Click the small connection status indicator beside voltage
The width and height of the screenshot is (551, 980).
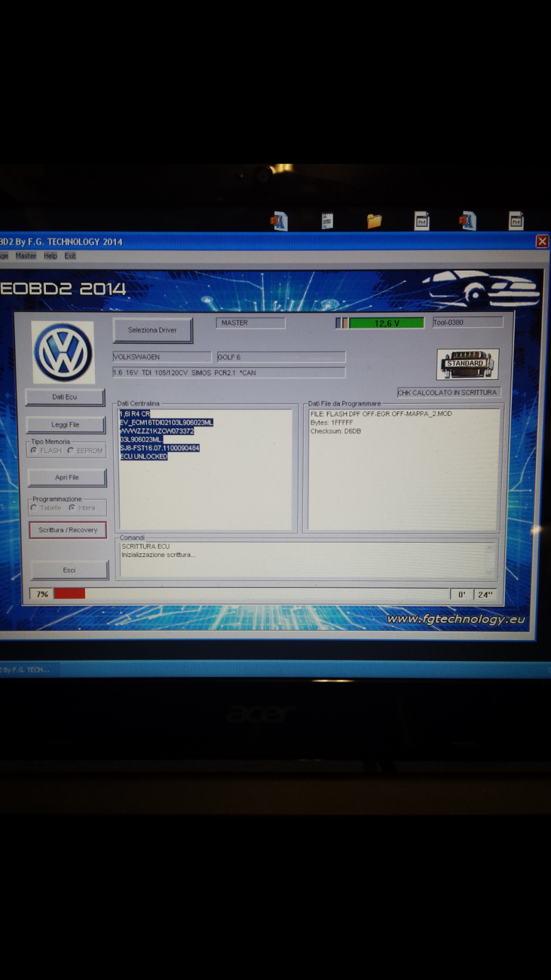point(342,323)
